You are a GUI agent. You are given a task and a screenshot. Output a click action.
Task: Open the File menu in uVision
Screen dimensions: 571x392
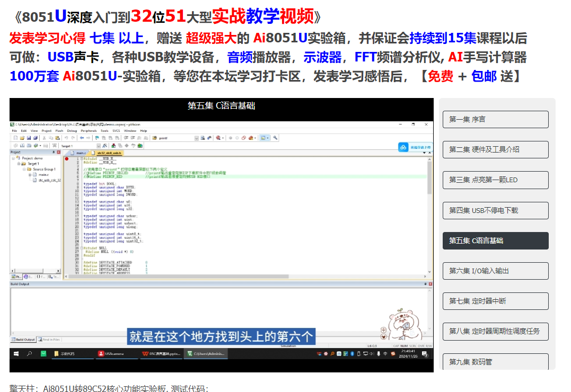pos(14,131)
